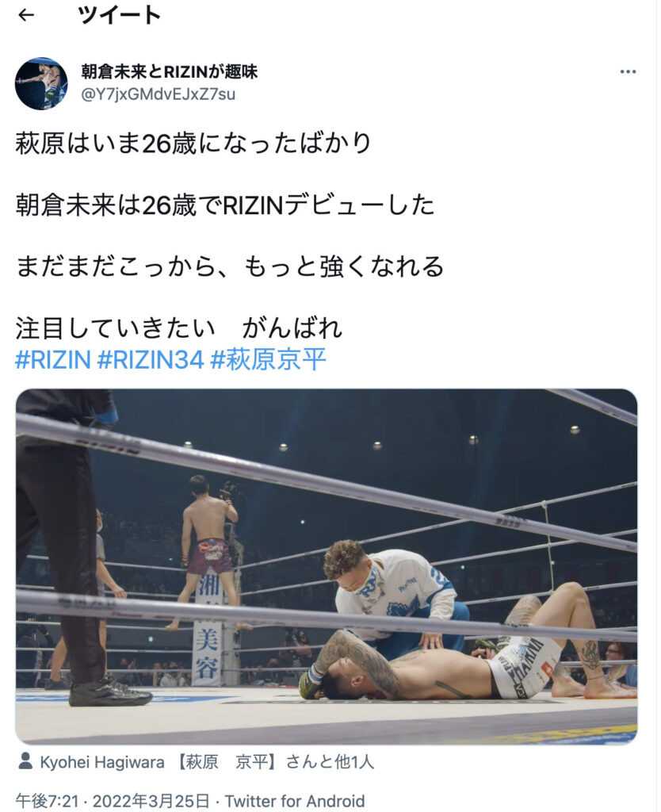Open the #RIZIN34 hashtag

151,359
